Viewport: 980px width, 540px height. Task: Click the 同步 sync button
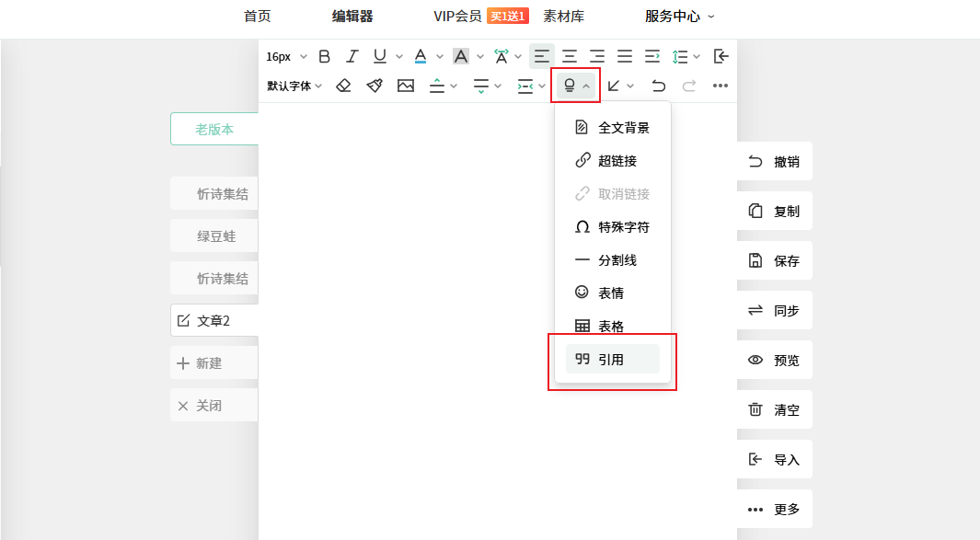click(775, 310)
